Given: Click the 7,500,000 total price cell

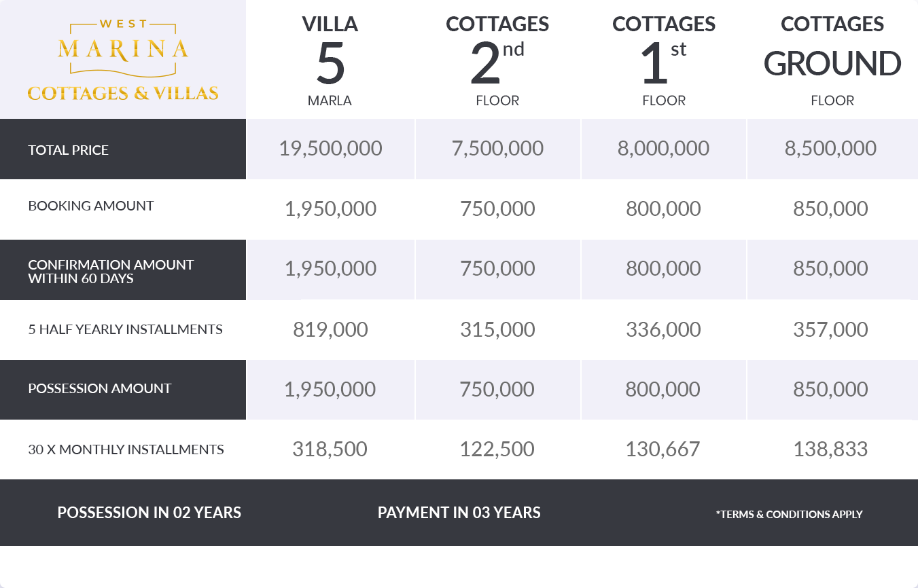Looking at the screenshot, I should (x=497, y=149).
